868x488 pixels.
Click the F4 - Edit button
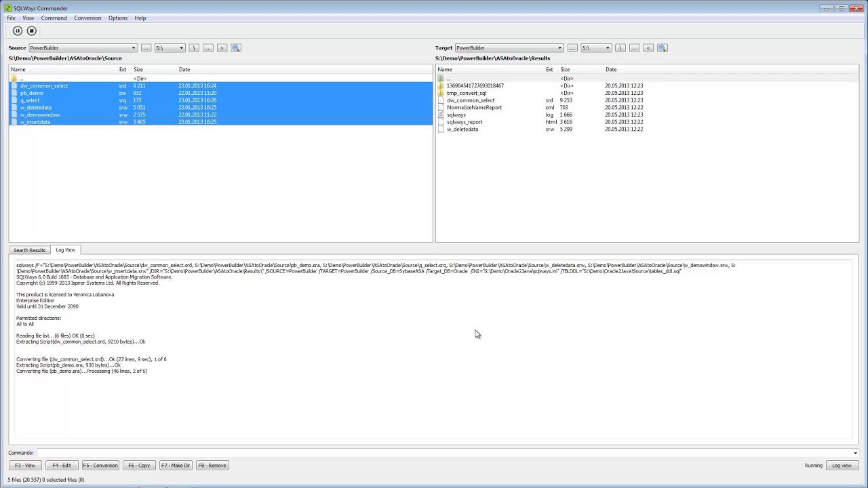click(62, 466)
